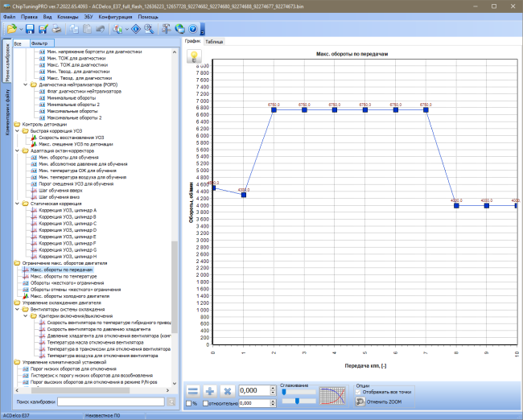The image size is (523, 420).
Task: Adjust the upper Сглаживание slider
Action: pos(284,392)
